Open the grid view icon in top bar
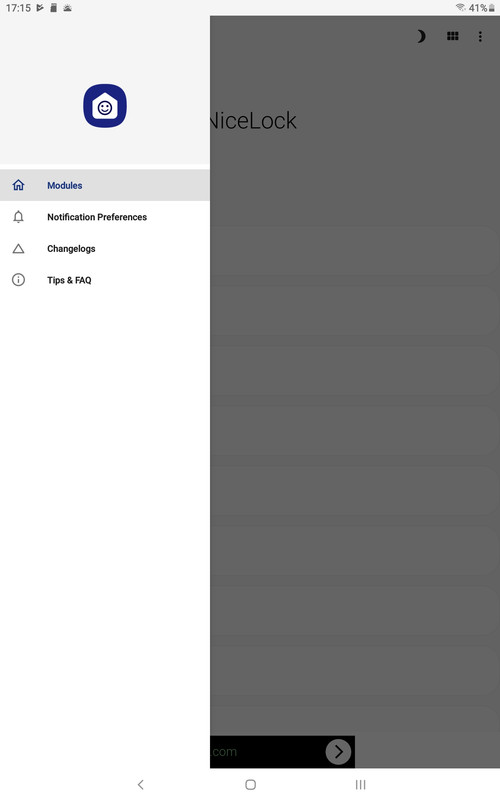 click(453, 36)
